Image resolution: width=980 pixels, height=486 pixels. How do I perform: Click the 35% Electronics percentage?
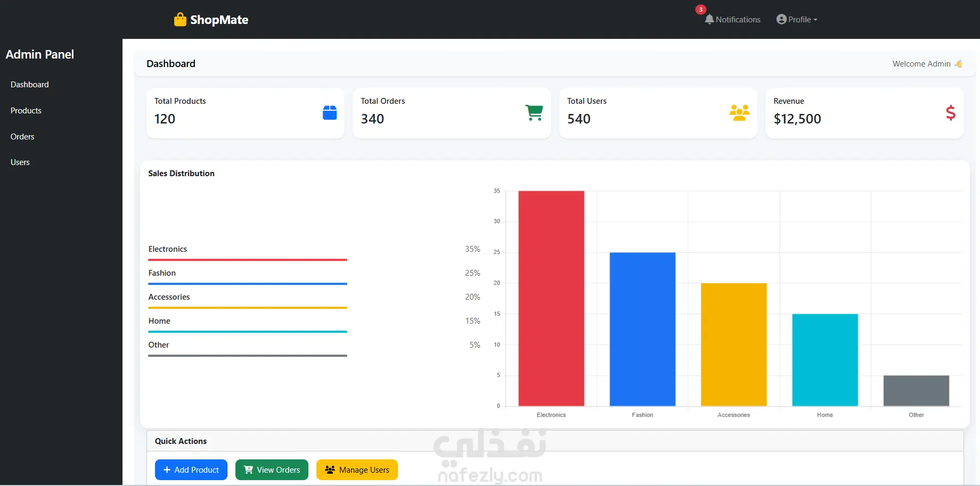(x=472, y=249)
